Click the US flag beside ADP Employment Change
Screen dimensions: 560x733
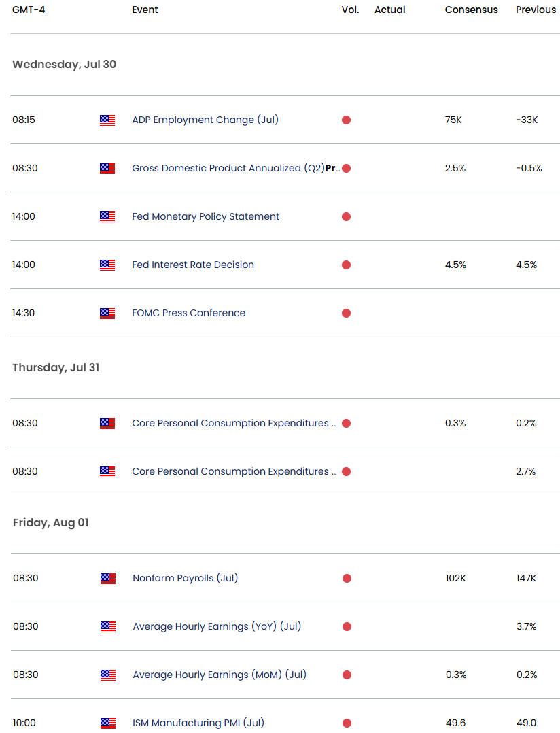107,120
